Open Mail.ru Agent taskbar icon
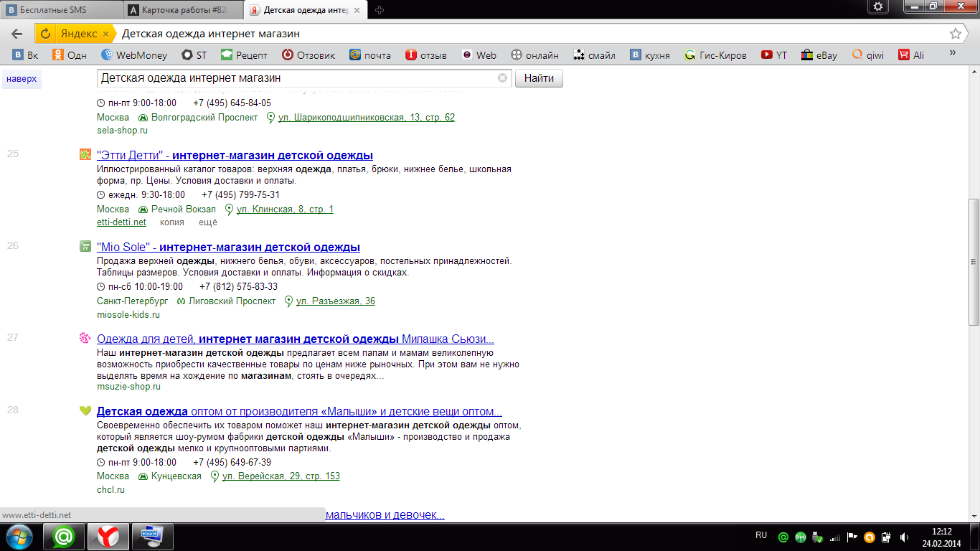The height and width of the screenshot is (551, 980). coord(64,537)
